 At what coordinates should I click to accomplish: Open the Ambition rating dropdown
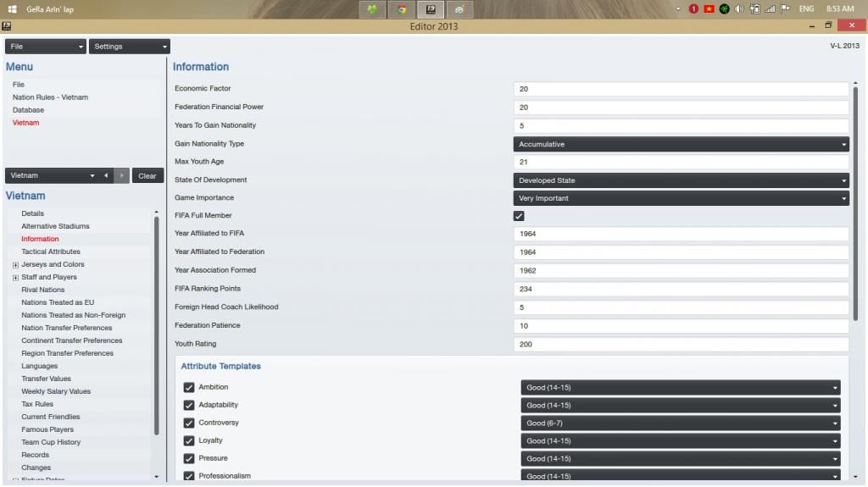(x=681, y=387)
